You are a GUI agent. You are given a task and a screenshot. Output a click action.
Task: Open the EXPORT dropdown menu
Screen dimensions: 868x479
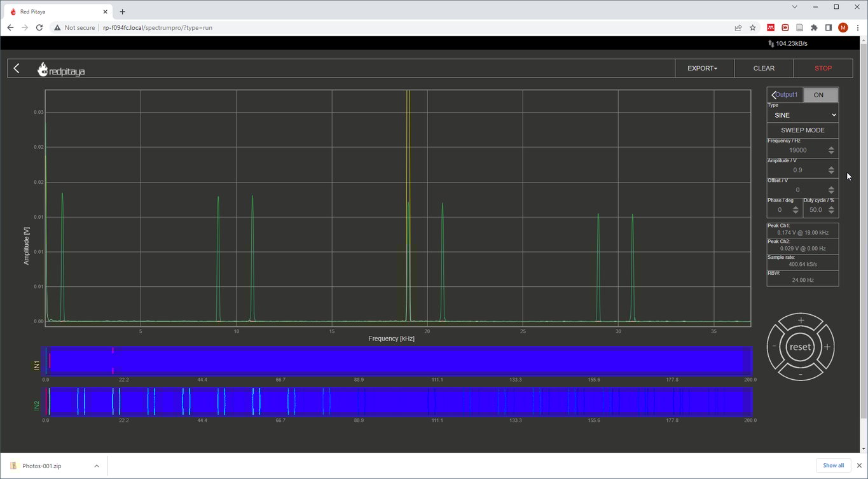pyautogui.click(x=702, y=68)
